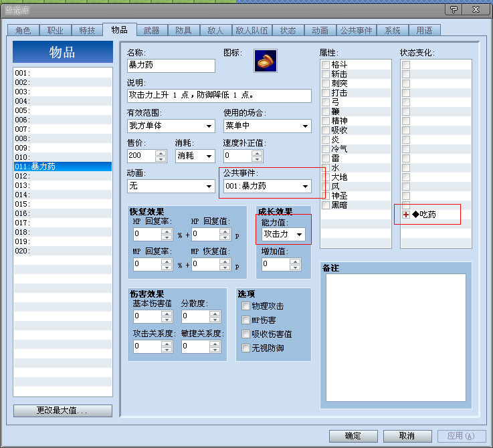Toggle the 冷气 attribute checkbox

point(325,148)
